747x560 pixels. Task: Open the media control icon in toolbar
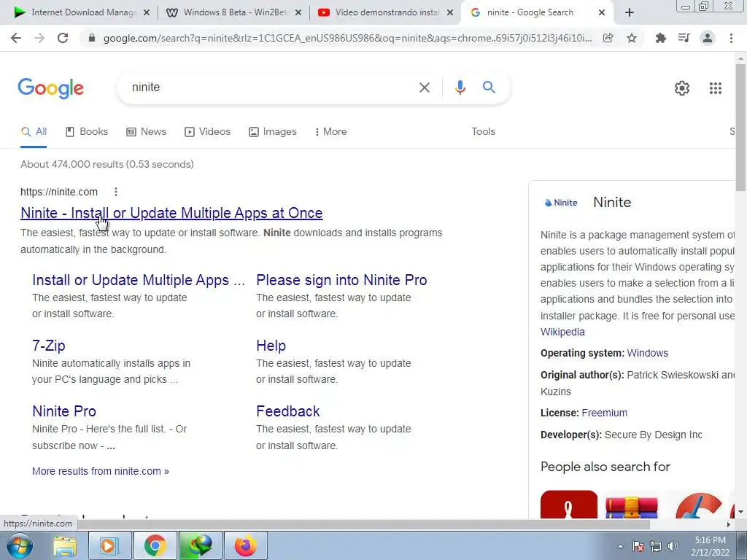pyautogui.click(x=684, y=38)
